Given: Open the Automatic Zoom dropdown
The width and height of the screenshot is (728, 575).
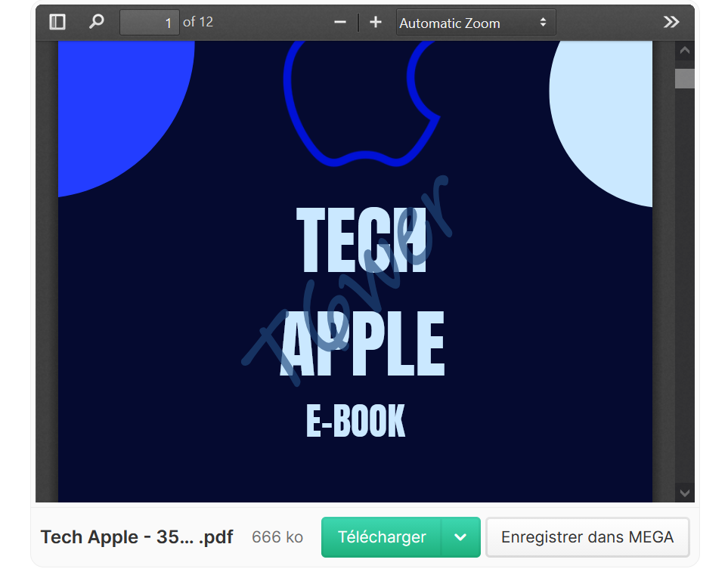Looking at the screenshot, I should (476, 22).
